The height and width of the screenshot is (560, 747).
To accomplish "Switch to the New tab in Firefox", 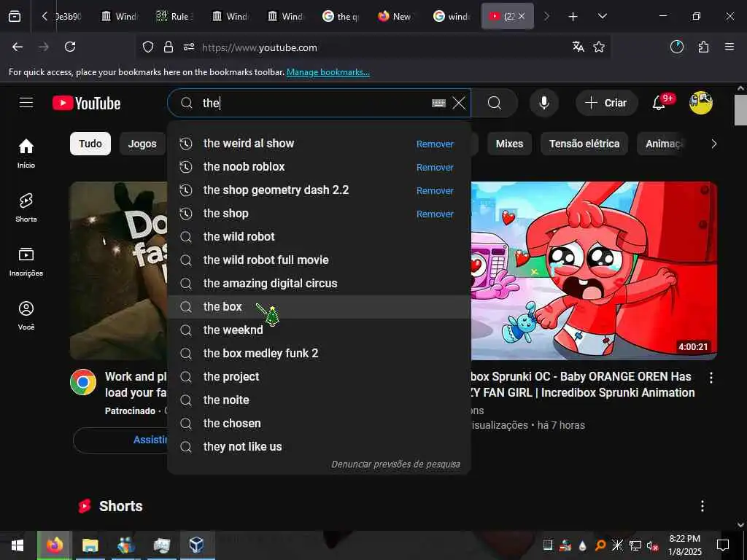I will coord(395,17).
